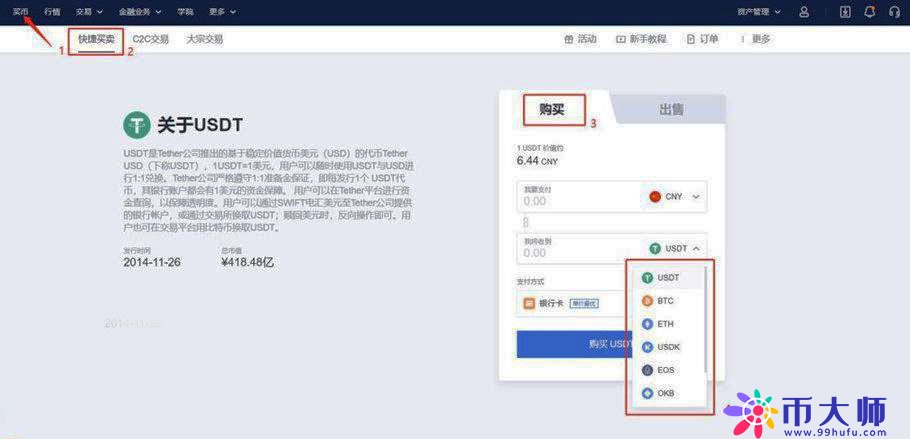Image resolution: width=910 pixels, height=439 pixels.
Task: Open the 活动 promotions link
Action: coord(580,39)
